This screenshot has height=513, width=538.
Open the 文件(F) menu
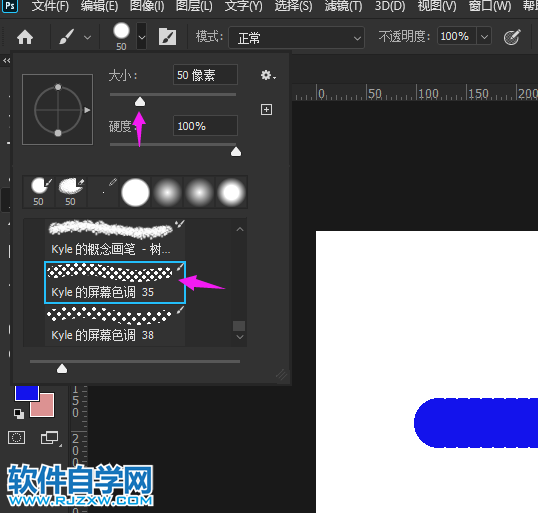click(x=50, y=6)
